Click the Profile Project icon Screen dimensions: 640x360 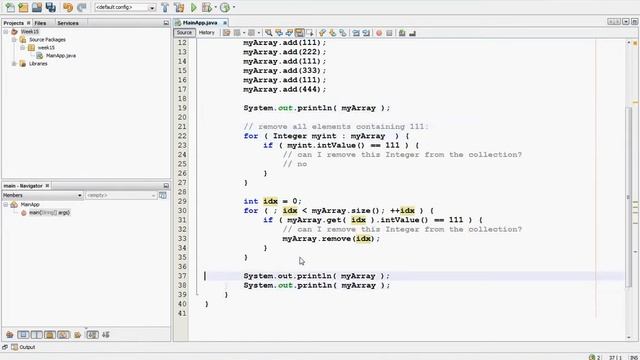click(225, 7)
